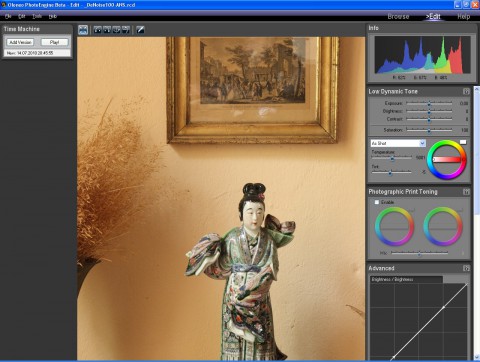
Task: Click the Temperature slider handle
Action: click(x=393, y=158)
